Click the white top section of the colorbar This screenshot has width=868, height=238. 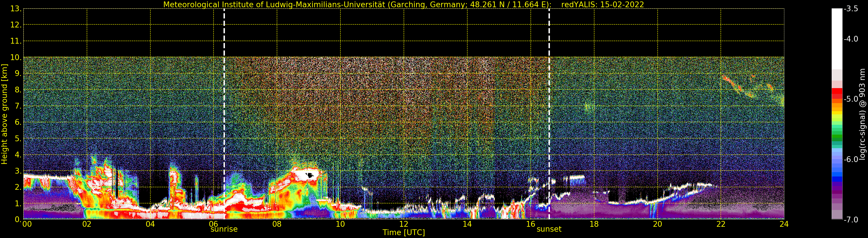[837, 39]
